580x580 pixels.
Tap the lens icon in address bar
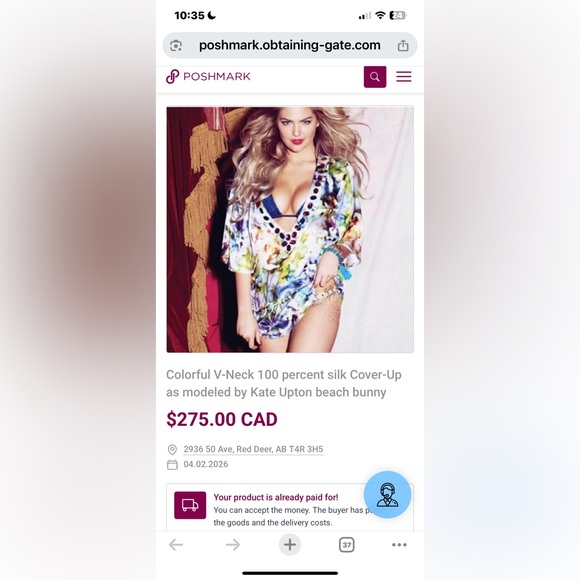(x=176, y=45)
